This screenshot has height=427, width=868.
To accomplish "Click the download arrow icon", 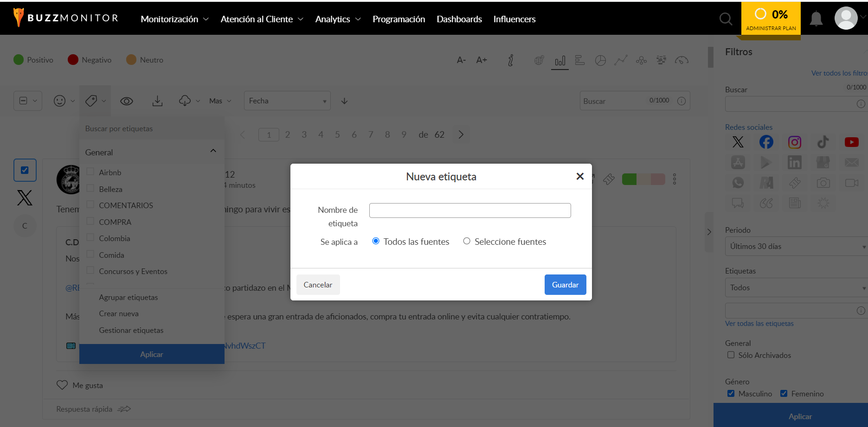I will (158, 101).
